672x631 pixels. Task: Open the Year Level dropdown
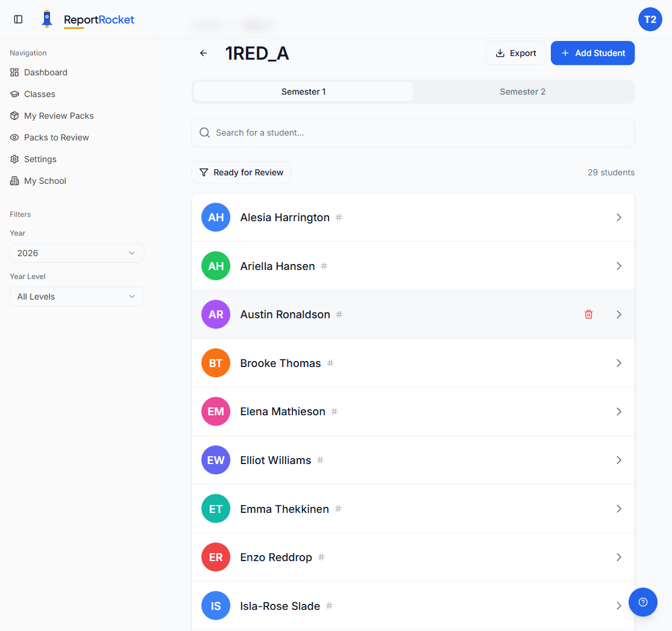point(77,297)
